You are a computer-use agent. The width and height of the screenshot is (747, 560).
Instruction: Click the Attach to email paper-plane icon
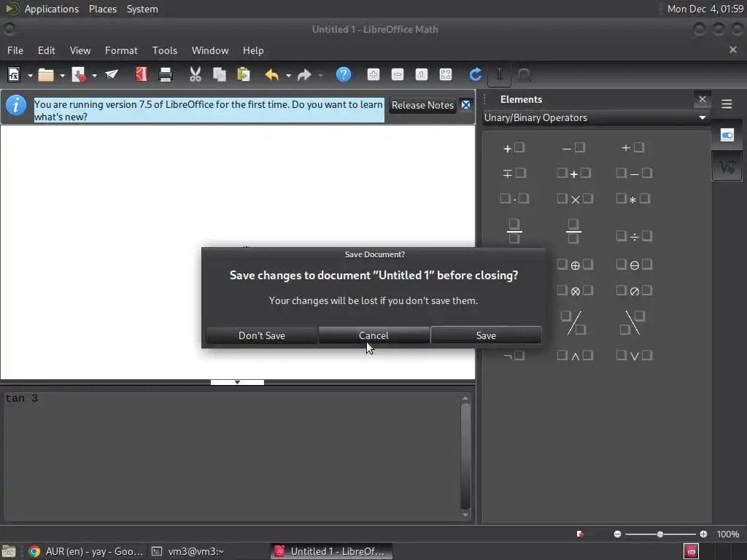point(112,75)
